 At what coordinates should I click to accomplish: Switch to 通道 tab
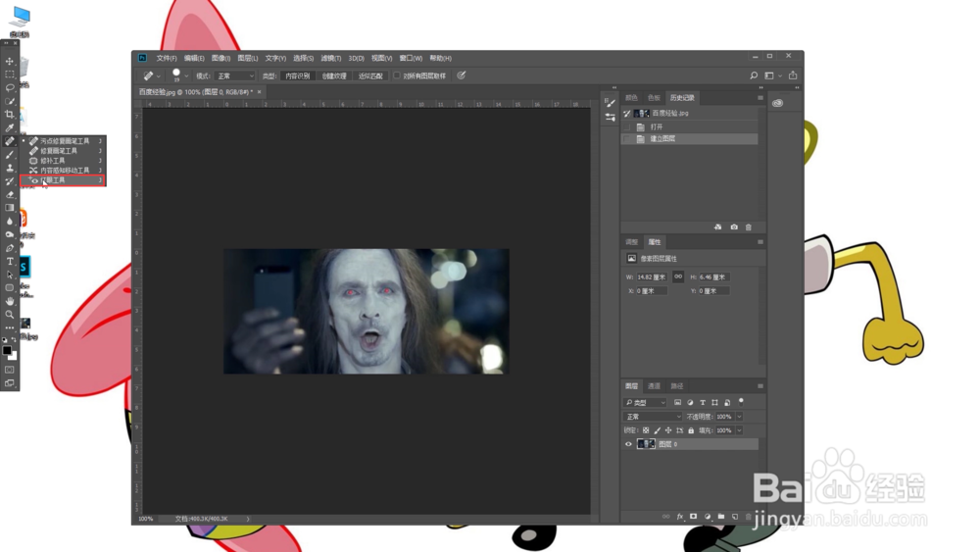[654, 386]
